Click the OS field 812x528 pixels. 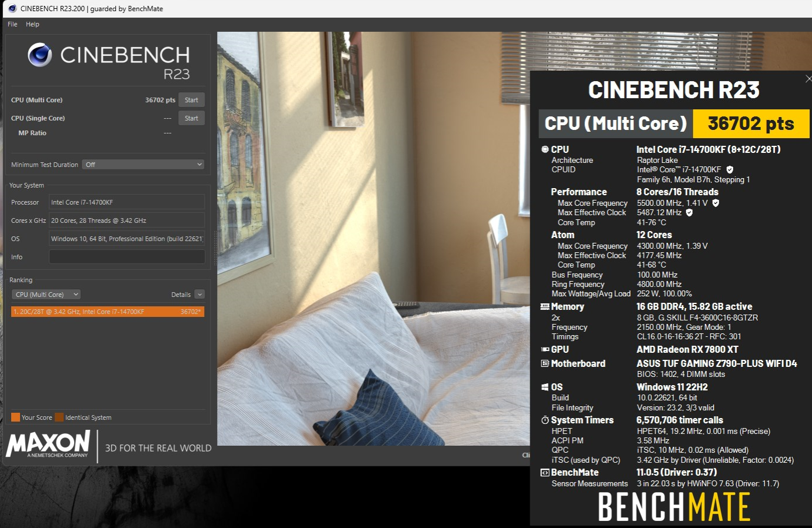127,239
